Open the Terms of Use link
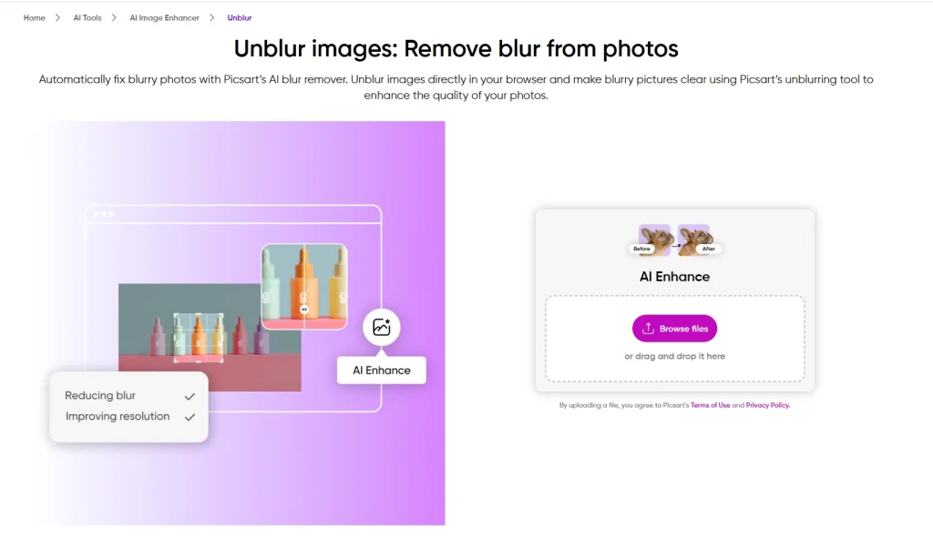933x560 pixels. tap(710, 405)
